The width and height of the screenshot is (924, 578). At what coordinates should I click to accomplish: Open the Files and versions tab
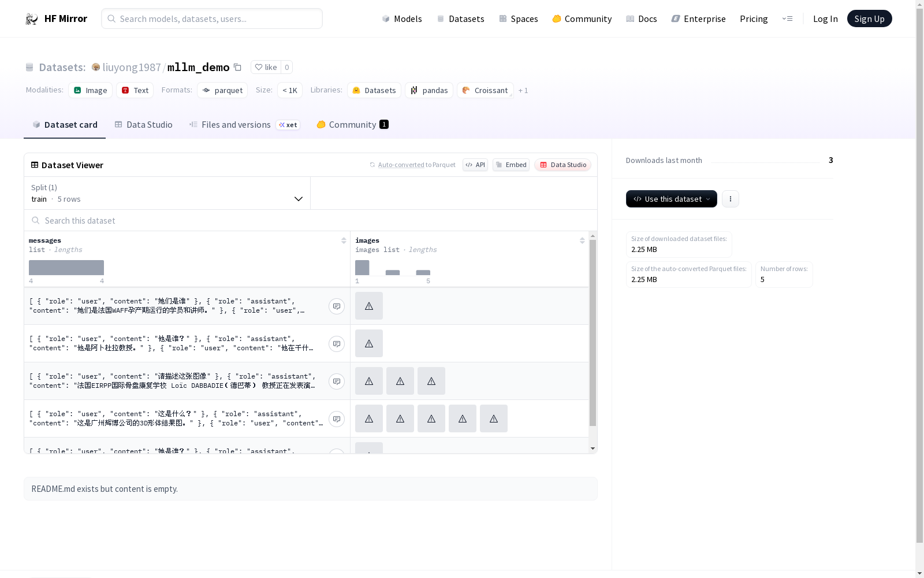click(244, 125)
